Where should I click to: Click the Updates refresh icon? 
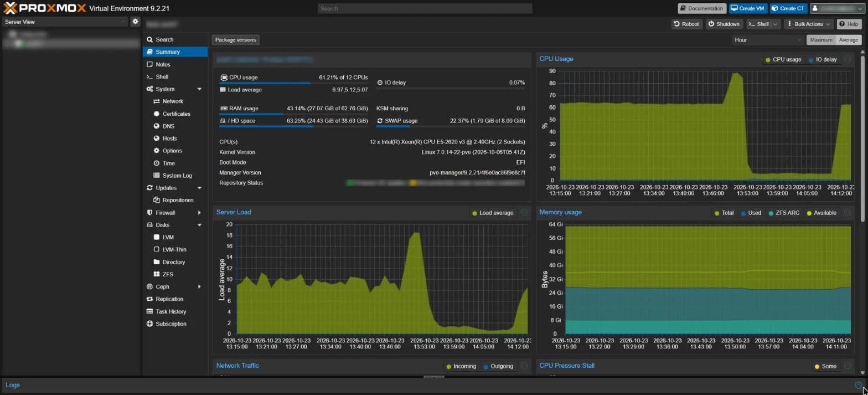pos(149,188)
